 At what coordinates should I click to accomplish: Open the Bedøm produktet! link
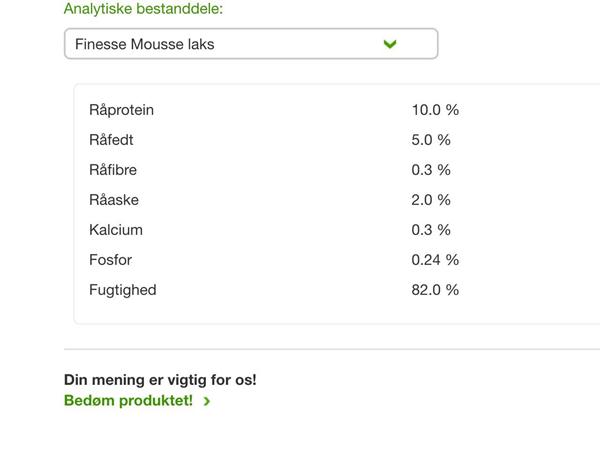(128, 401)
